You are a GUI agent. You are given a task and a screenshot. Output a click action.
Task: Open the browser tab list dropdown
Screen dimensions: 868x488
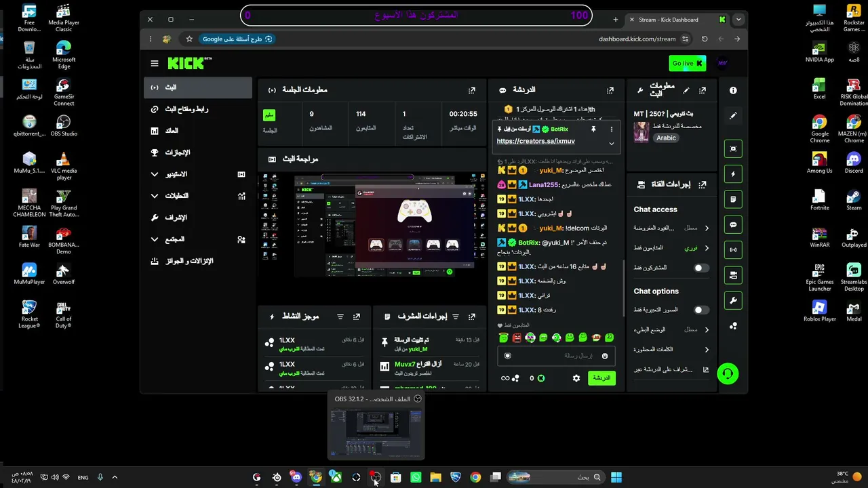point(739,20)
